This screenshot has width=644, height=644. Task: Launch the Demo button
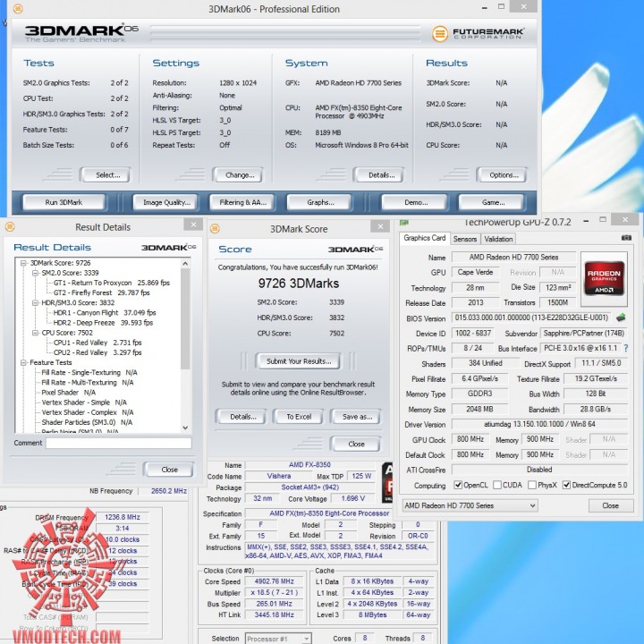coord(416,202)
